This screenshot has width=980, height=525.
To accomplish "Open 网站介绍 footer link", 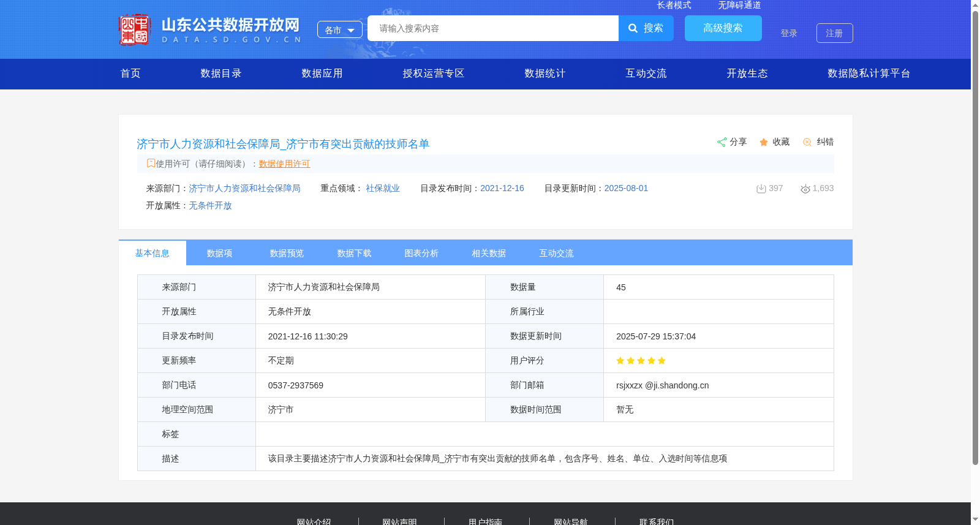I will pyautogui.click(x=314, y=521).
